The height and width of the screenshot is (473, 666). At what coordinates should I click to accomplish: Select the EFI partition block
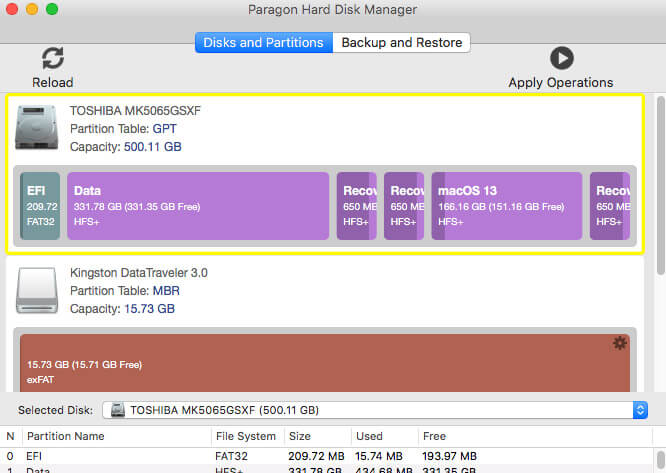(40, 206)
